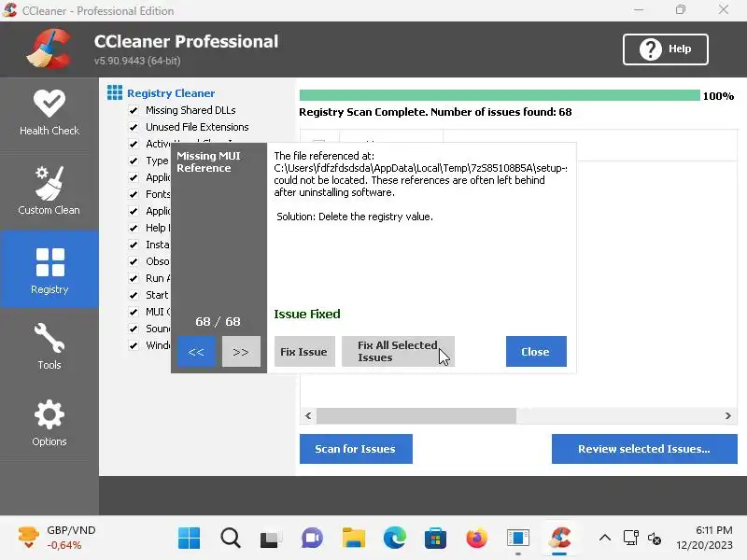The width and height of the screenshot is (747, 560).
Task: Click the network icon in system tray
Action: tap(631, 539)
